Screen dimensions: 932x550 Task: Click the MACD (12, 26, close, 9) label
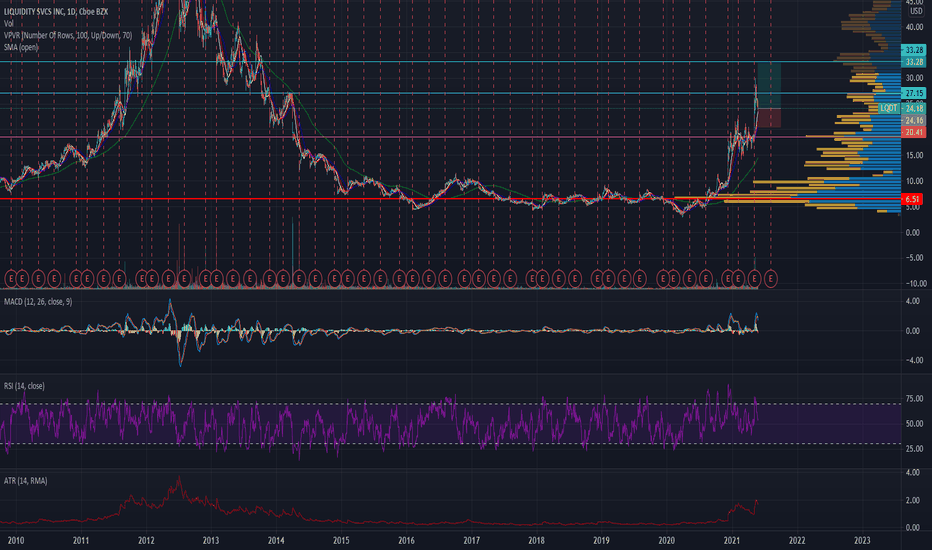tap(38, 302)
